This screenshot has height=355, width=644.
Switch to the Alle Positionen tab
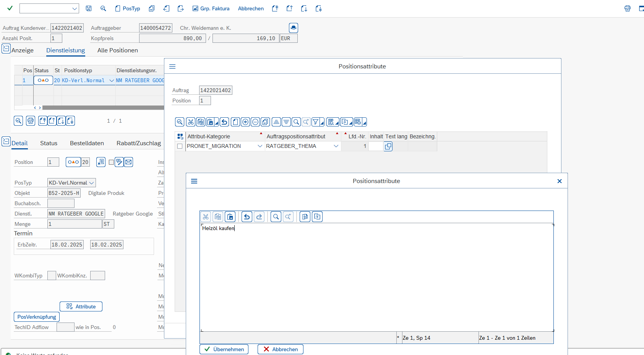(x=118, y=50)
